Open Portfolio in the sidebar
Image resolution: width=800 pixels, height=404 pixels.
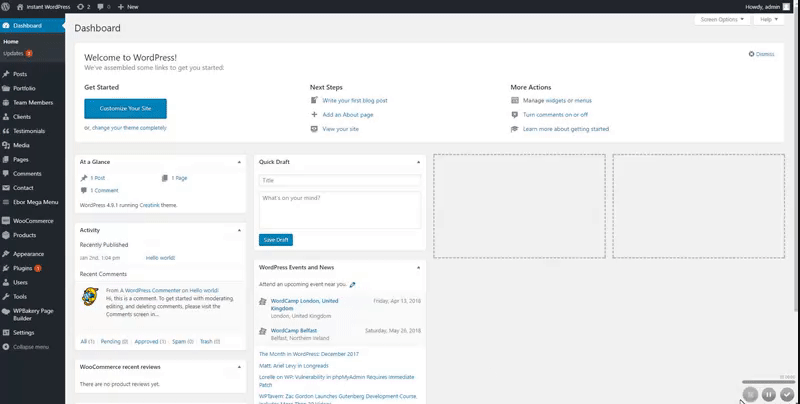coord(24,88)
